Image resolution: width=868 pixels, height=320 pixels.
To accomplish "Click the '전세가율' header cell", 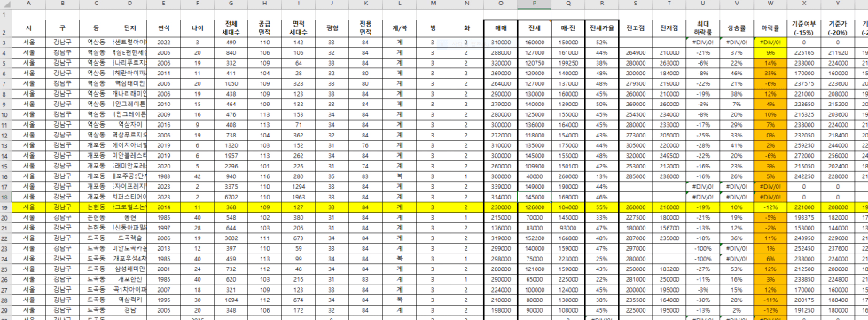I will pyautogui.click(x=602, y=28).
